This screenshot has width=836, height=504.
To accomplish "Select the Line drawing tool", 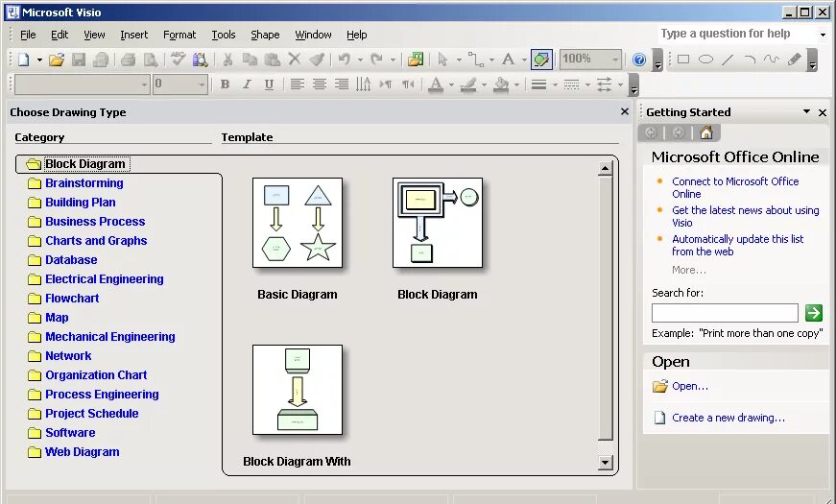I will pos(728,60).
